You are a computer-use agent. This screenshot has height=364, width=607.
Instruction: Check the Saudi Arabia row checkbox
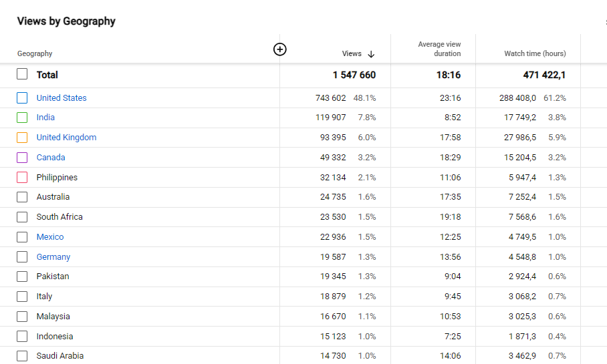(x=22, y=356)
